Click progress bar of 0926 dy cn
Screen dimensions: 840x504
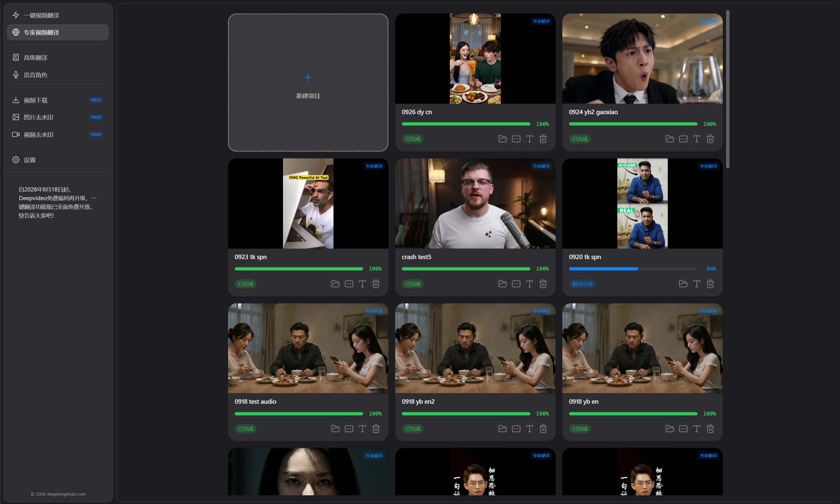point(466,124)
